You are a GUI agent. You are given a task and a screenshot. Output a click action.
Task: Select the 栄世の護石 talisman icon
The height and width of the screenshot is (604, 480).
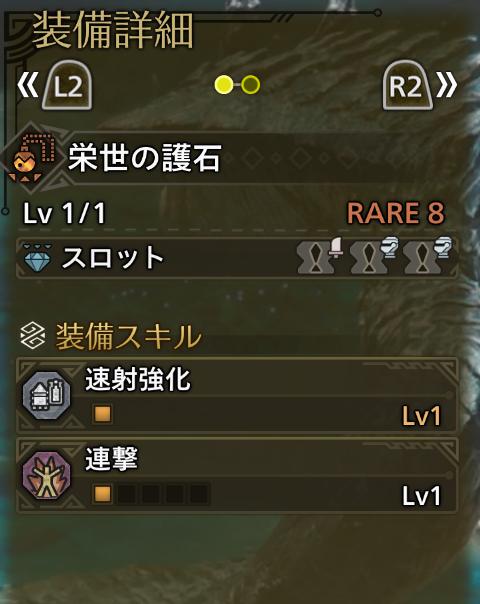coord(32,158)
